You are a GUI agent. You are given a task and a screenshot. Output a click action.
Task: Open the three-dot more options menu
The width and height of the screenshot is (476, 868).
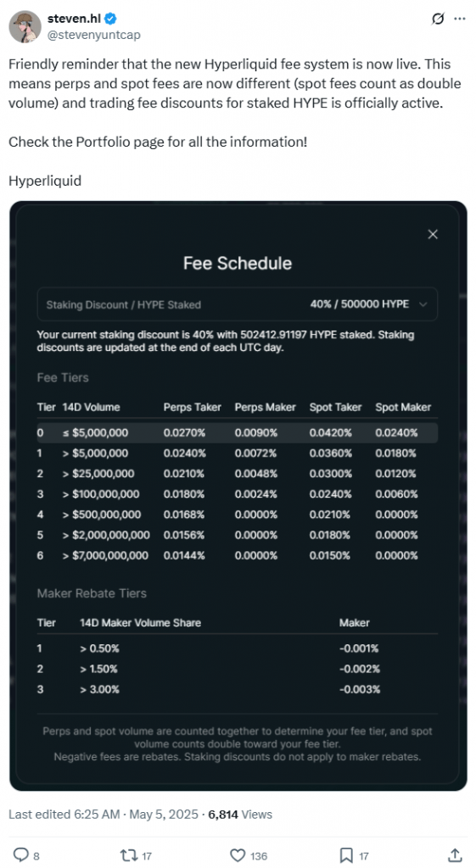[459, 19]
